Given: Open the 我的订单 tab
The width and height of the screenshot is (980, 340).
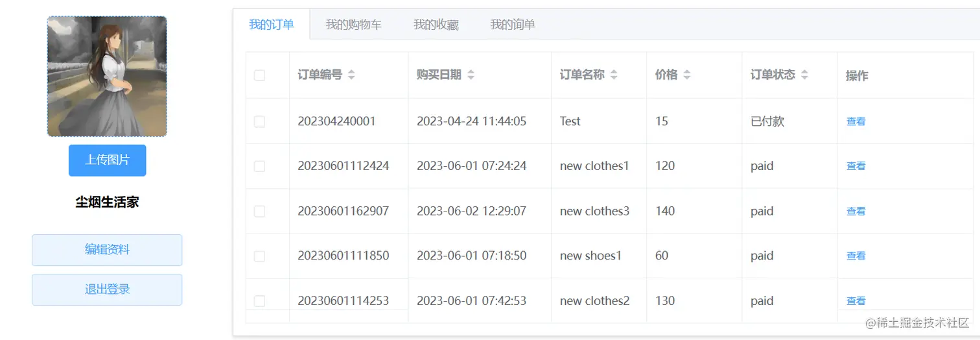Looking at the screenshot, I should tap(272, 25).
